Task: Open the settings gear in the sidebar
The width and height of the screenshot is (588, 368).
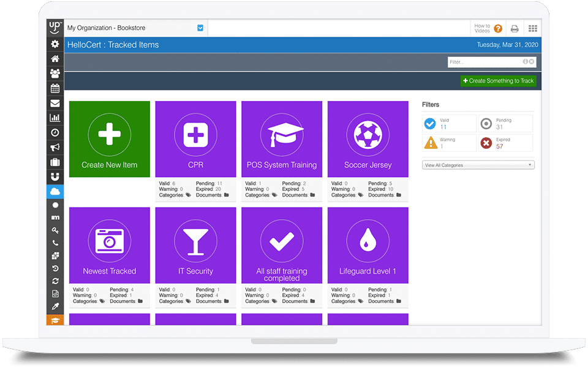Action: tap(55, 44)
